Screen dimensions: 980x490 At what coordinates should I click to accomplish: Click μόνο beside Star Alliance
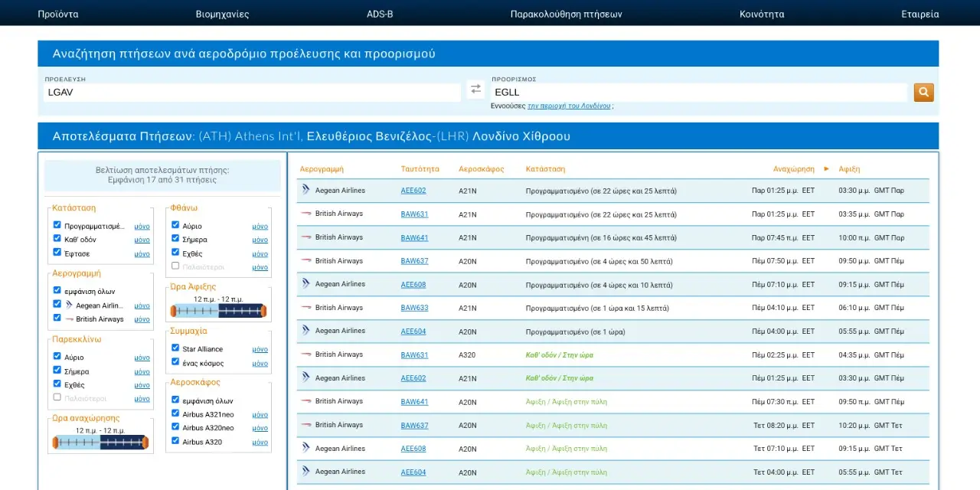pyautogui.click(x=260, y=349)
